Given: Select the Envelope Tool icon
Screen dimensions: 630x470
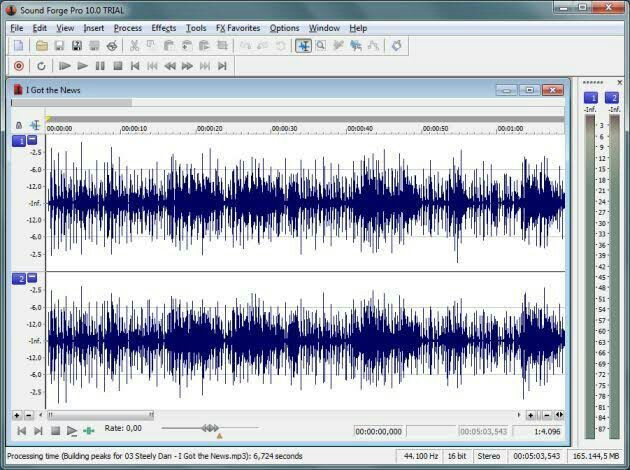Looking at the screenshot, I should [373, 46].
